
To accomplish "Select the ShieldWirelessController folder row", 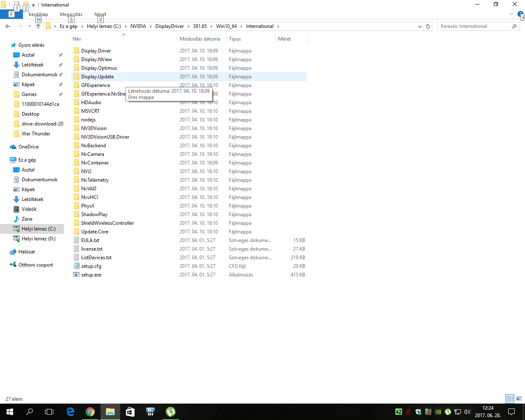I will pyautogui.click(x=189, y=223).
